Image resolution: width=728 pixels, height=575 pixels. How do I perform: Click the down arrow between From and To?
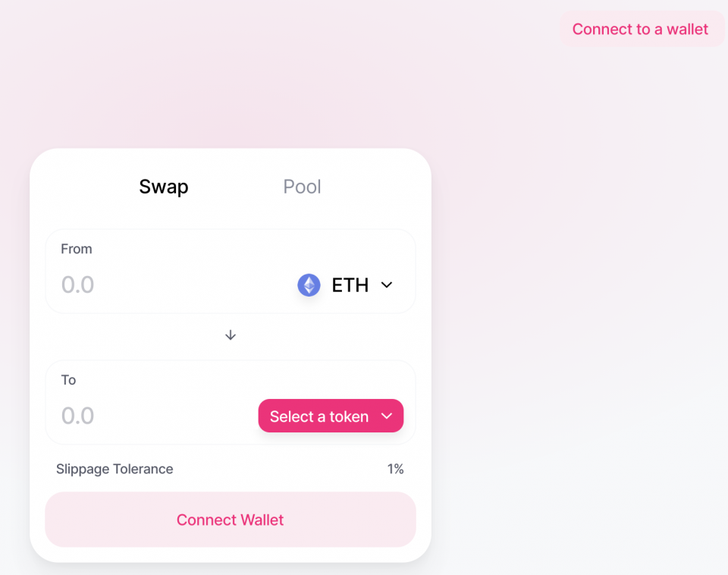click(231, 335)
